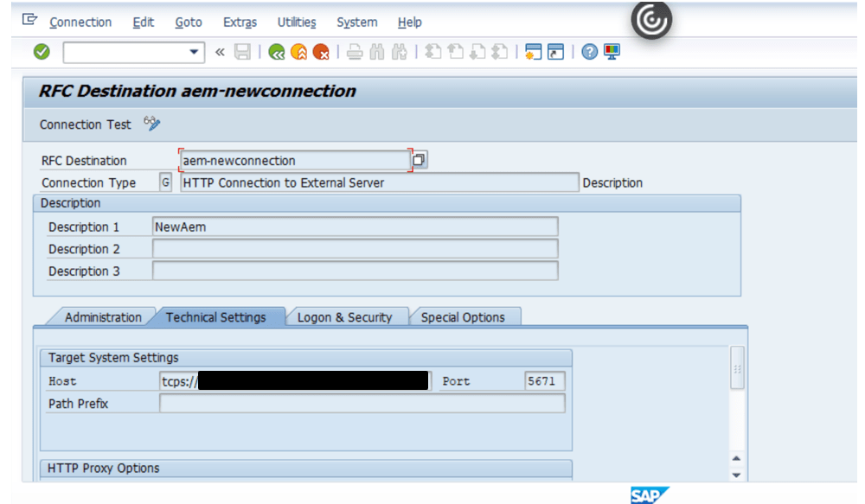Click the RFC Destination field aem-newconnection
Image resolution: width=865 pixels, height=504 pixels.
tap(295, 161)
